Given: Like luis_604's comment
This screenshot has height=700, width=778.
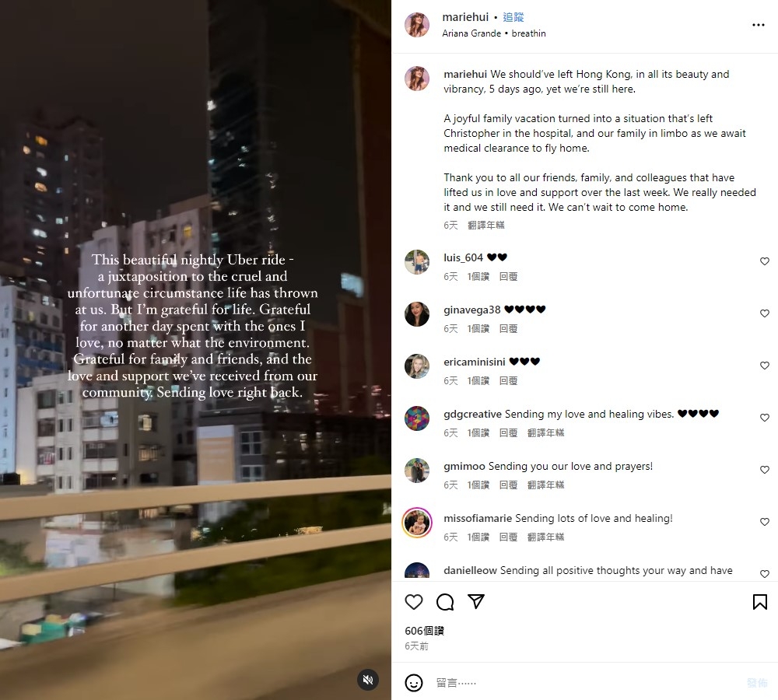Looking at the screenshot, I should pos(765,261).
